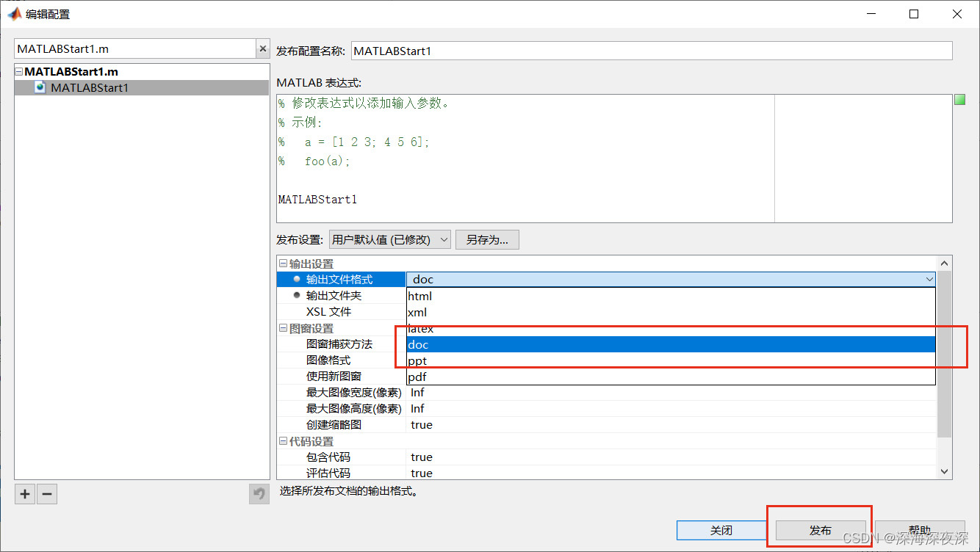The width and height of the screenshot is (980, 552).
Task: Click the MATLAB logo icon in title bar
Action: [x=14, y=14]
